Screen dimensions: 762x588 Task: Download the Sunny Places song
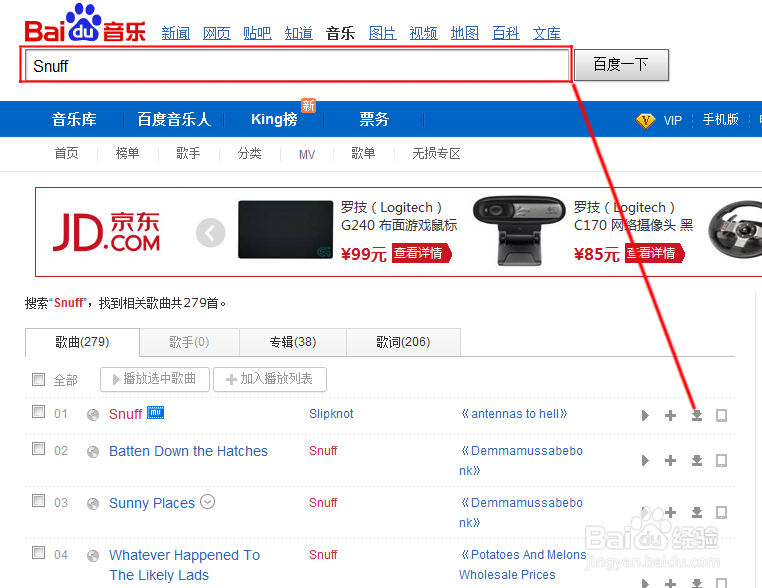[697, 512]
